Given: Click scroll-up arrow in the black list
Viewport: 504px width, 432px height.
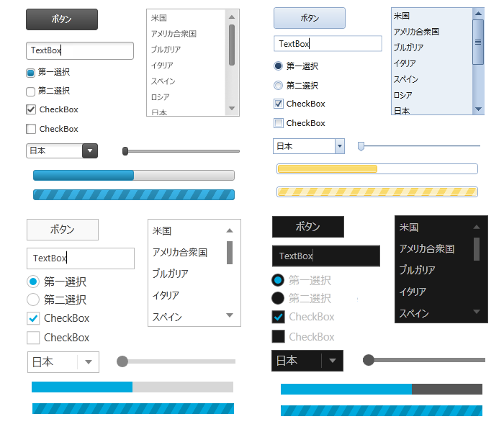Looking at the screenshot, I should coord(477,227).
